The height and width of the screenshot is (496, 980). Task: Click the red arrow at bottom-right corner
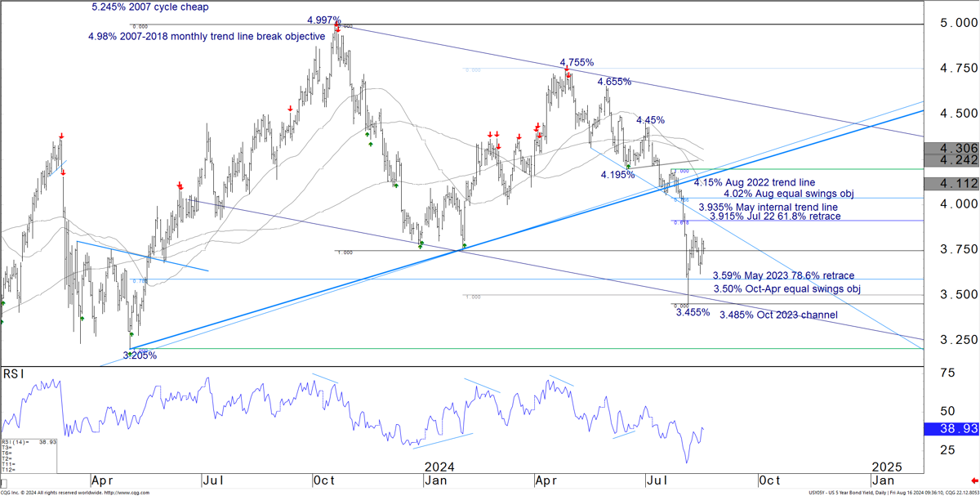tap(973, 480)
